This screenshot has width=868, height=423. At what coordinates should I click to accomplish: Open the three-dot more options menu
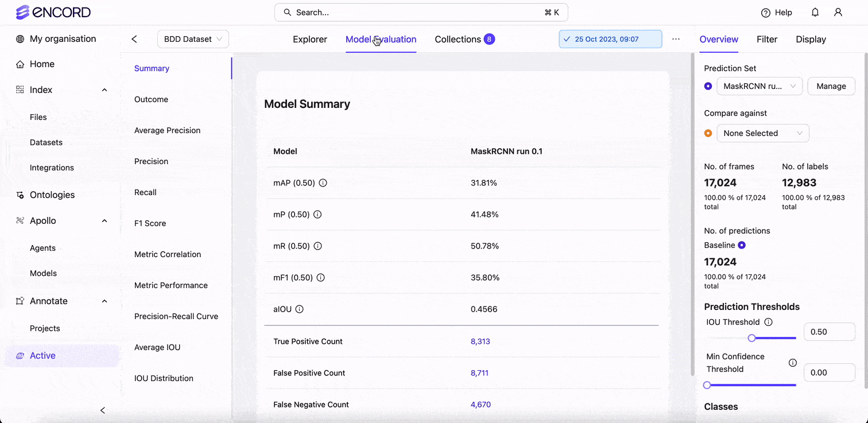tap(676, 39)
